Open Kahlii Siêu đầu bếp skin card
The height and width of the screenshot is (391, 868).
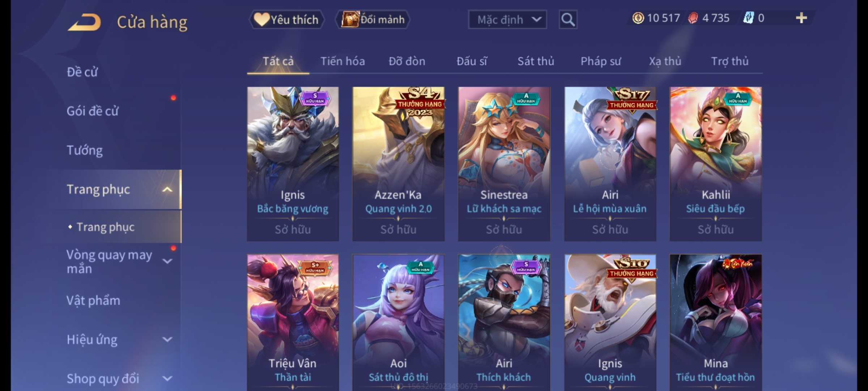716,164
